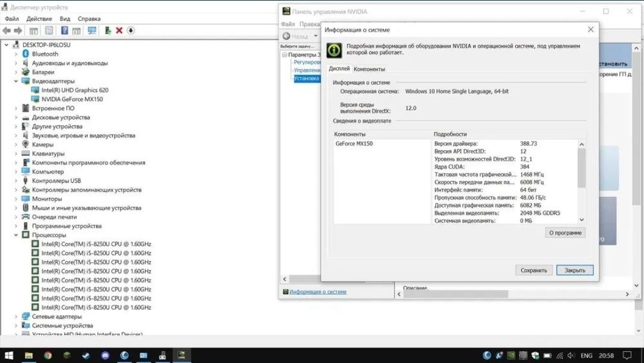Open the Справка menu
The image size is (644, 363).
coord(89,18)
